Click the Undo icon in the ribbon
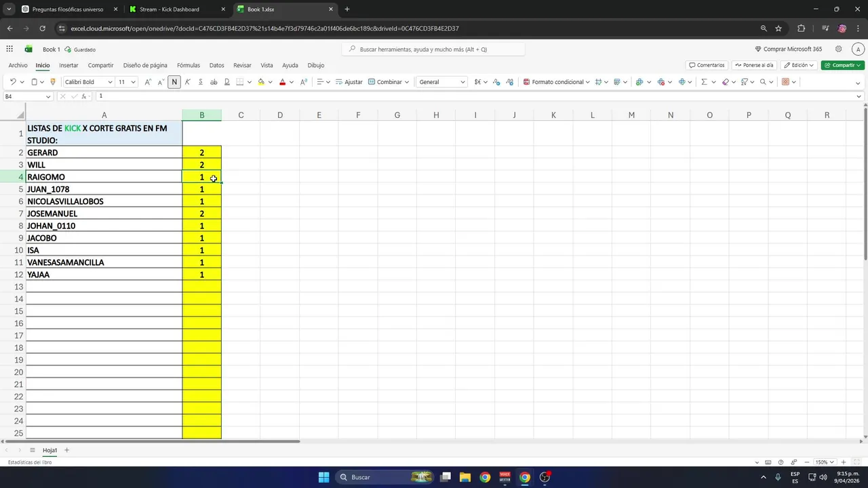This screenshot has width=868, height=488. tap(13, 82)
